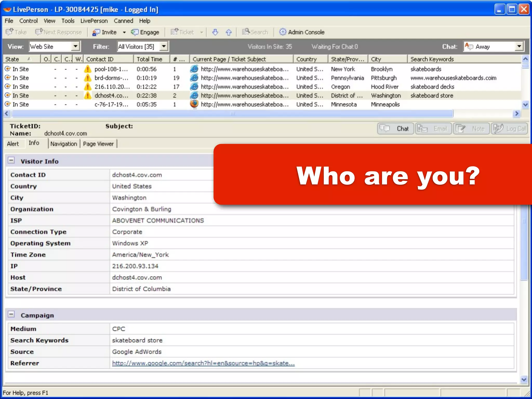The height and width of the screenshot is (399, 532).
Task: Click the IP value 216.200.93.134
Action: click(x=135, y=266)
